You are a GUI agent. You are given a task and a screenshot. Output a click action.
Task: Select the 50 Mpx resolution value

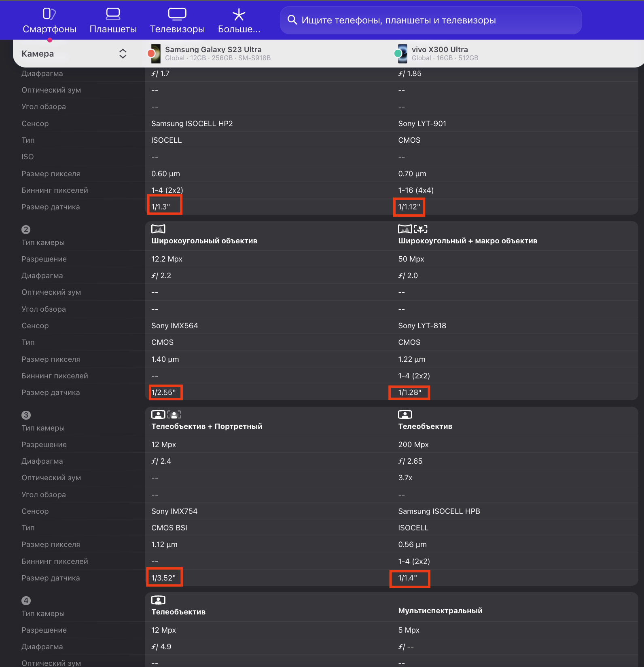click(x=411, y=259)
